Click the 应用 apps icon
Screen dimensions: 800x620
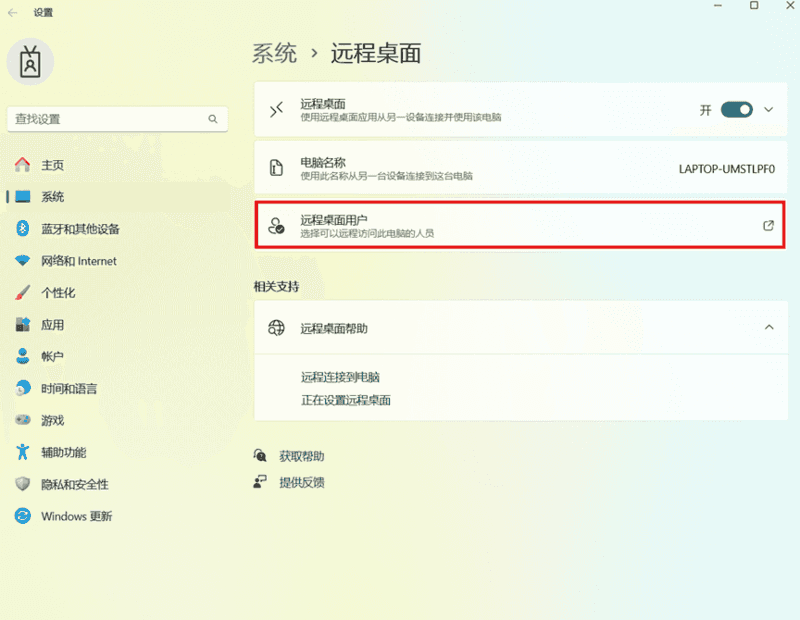[22, 325]
